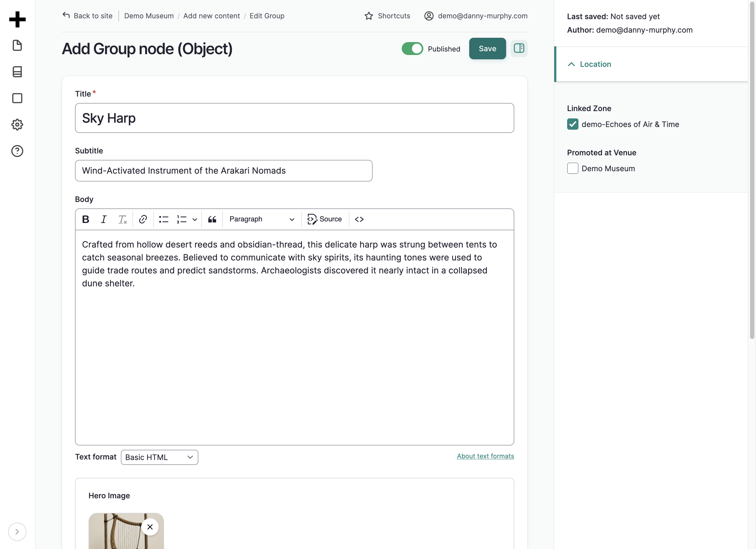756x549 pixels.
Task: Click the square block icon in sidebar
Action: 17,98
